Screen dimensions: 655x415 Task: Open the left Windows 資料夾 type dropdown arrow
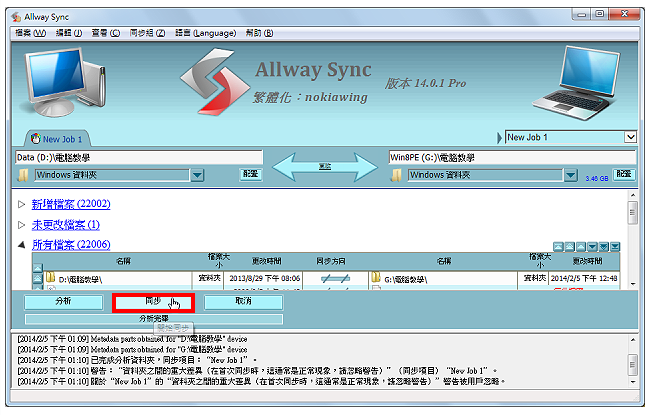[197, 175]
